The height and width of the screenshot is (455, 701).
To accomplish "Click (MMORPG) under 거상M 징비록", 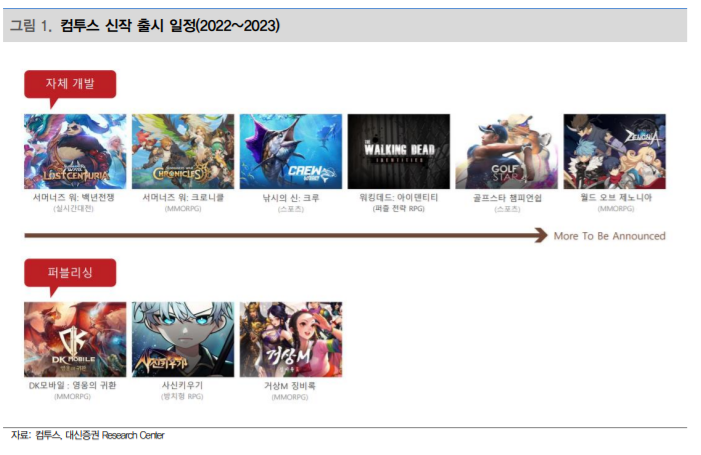I will pyautogui.click(x=290, y=397).
